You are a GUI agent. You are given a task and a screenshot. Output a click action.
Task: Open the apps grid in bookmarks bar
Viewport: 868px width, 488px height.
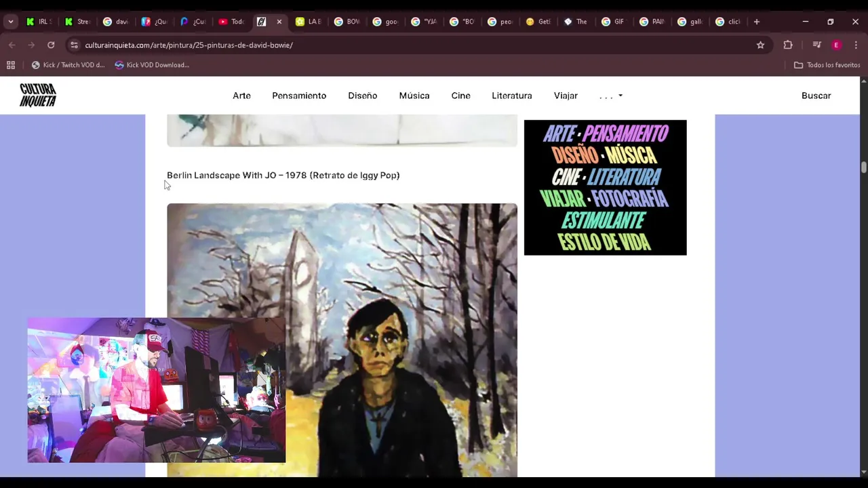[x=11, y=65]
